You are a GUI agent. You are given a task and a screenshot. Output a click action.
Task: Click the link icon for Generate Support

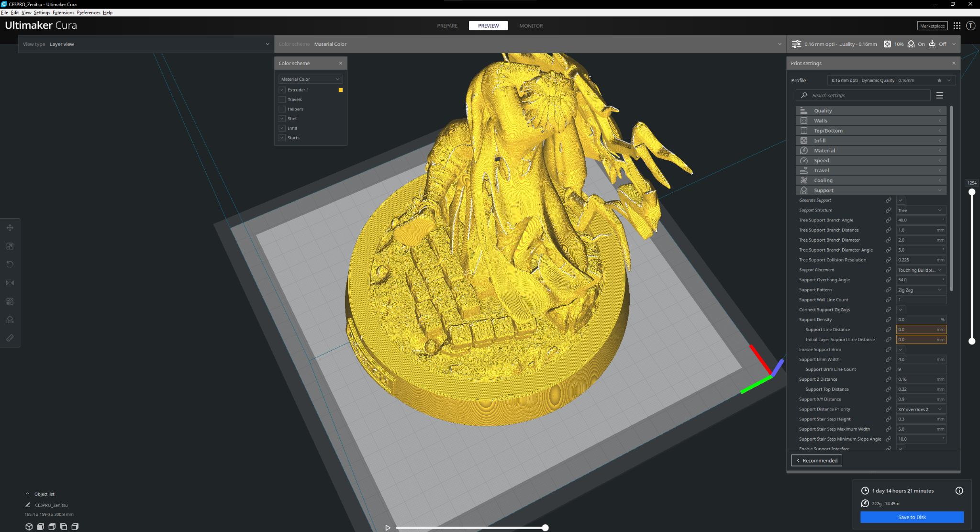pyautogui.click(x=888, y=200)
